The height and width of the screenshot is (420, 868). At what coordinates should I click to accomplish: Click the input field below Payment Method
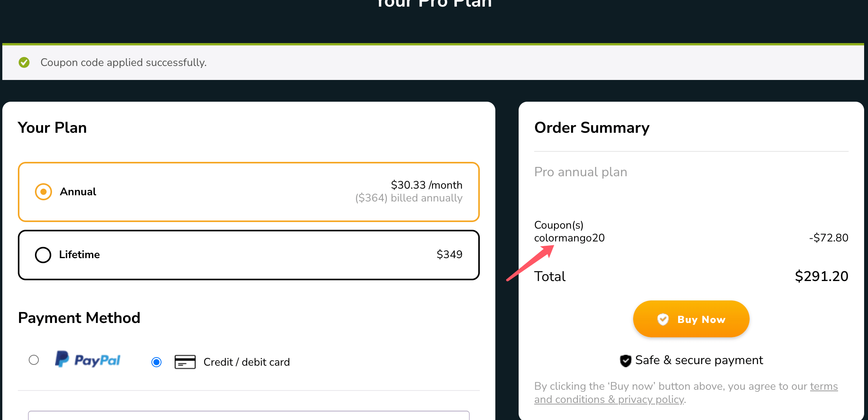click(x=248, y=416)
